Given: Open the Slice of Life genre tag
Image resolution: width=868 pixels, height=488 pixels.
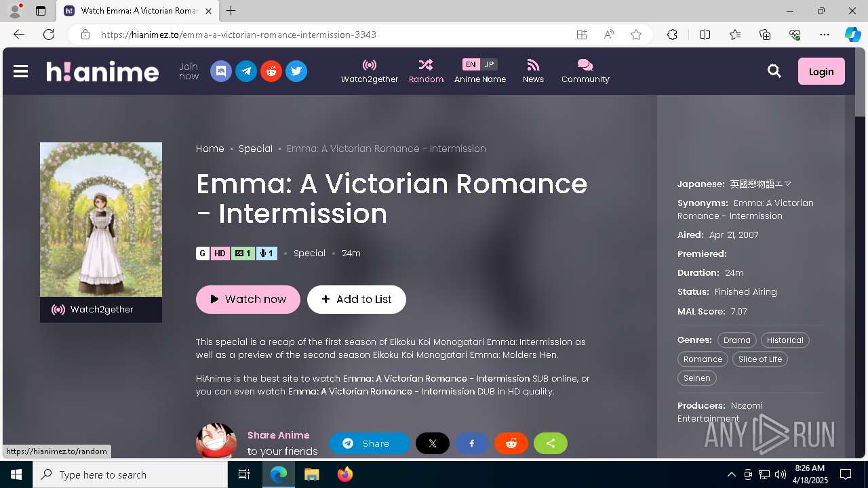Looking at the screenshot, I should pyautogui.click(x=760, y=359).
